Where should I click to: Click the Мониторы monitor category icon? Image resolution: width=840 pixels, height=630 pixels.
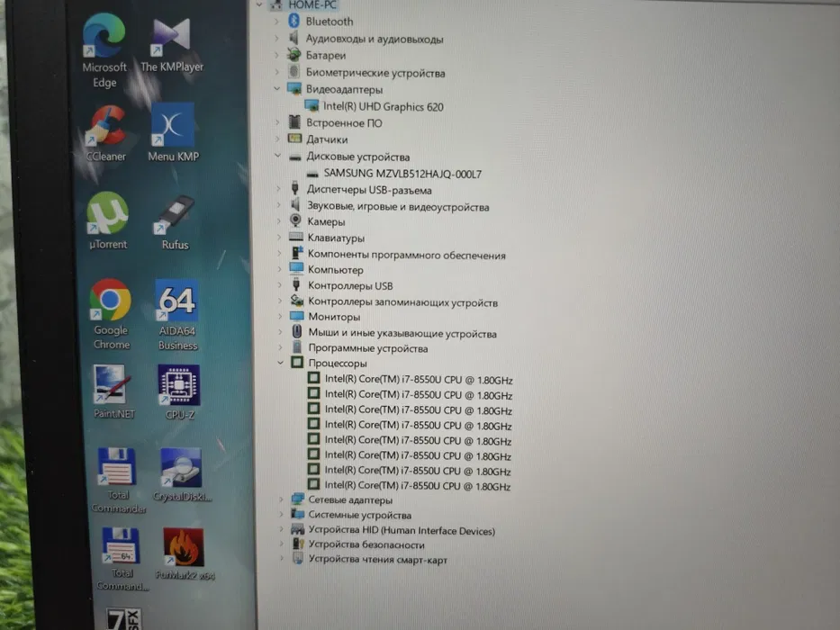click(296, 316)
